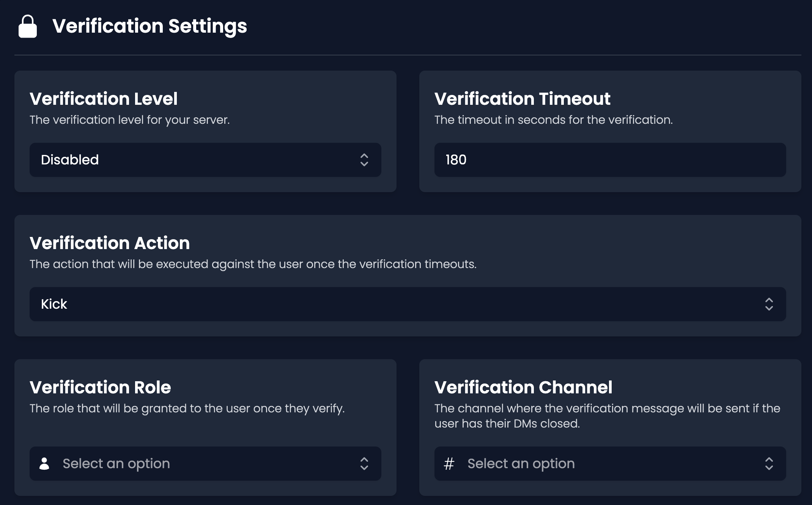Viewport: 812px width, 505px height.
Task: Open the Verification Channel select field
Action: 609,464
